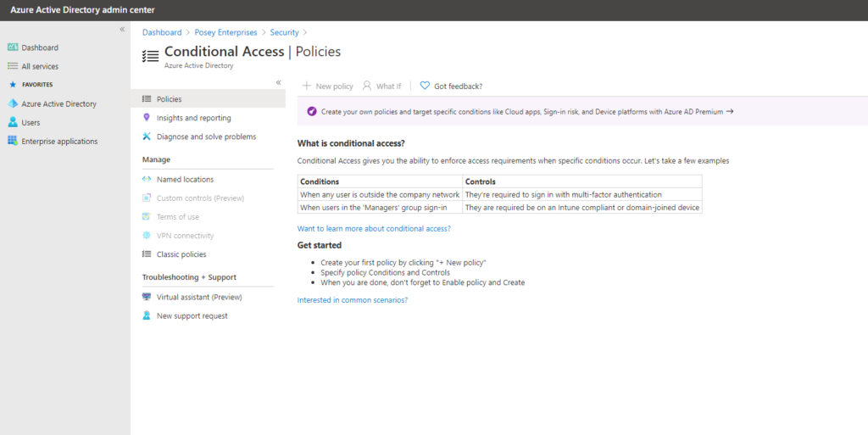Click the 'Troubleshooting + Support' section label

pyautogui.click(x=189, y=277)
